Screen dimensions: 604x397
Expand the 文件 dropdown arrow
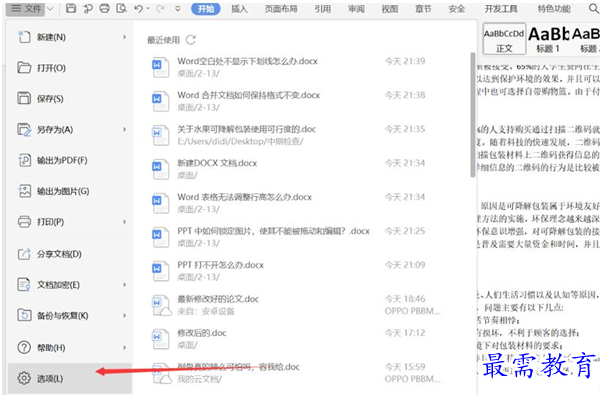[50, 8]
